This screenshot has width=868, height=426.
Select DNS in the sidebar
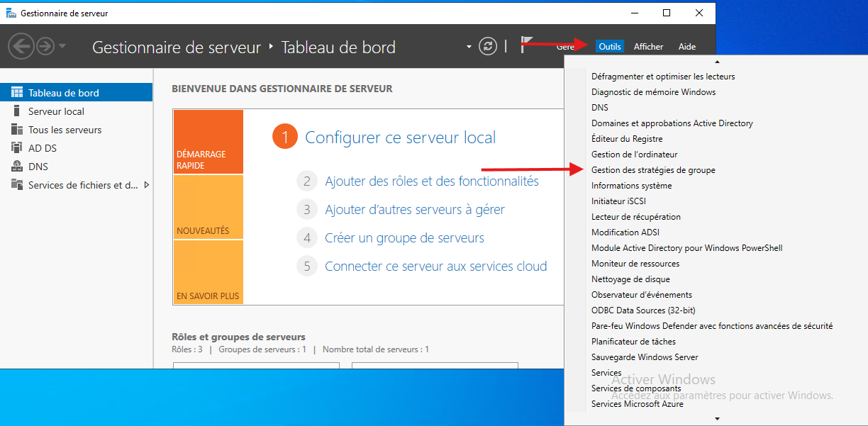tap(77, 167)
